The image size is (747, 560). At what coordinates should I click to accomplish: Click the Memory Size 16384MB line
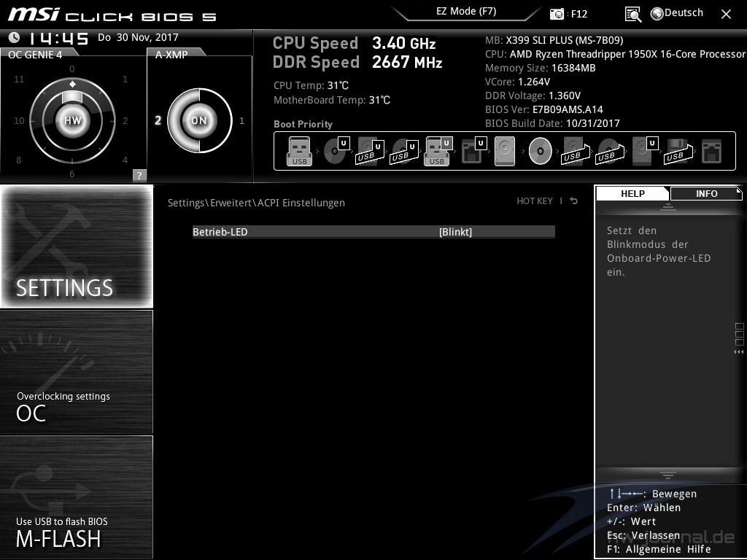click(x=541, y=68)
